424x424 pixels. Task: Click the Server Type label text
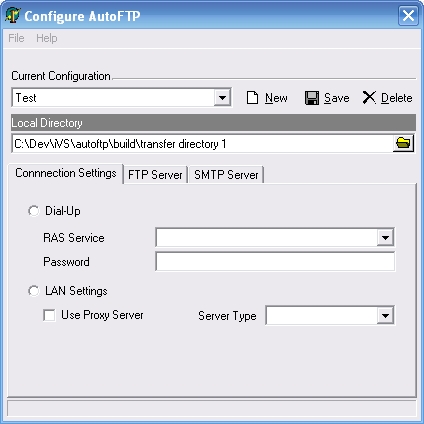[x=227, y=316]
